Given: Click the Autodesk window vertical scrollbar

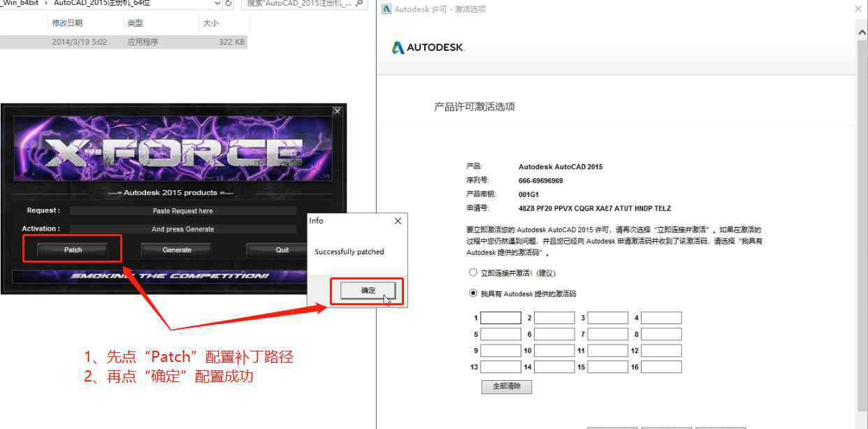Looking at the screenshot, I should (x=862, y=224).
